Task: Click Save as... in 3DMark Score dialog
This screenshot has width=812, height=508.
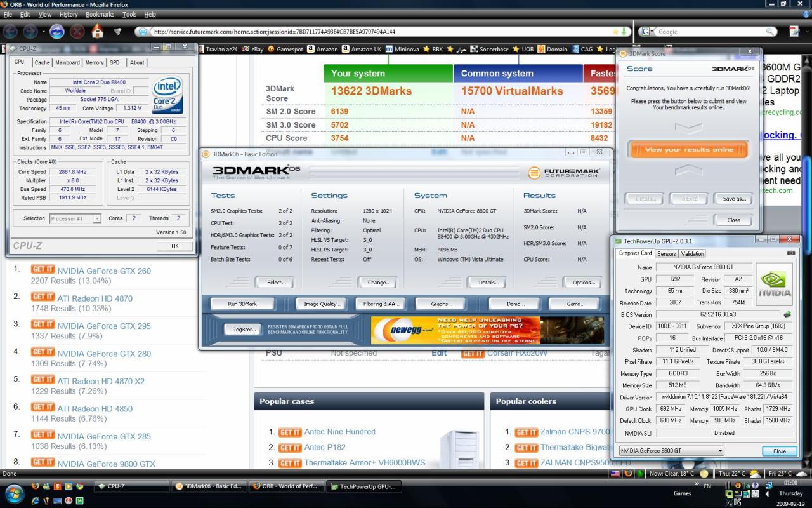Action: tap(734, 199)
